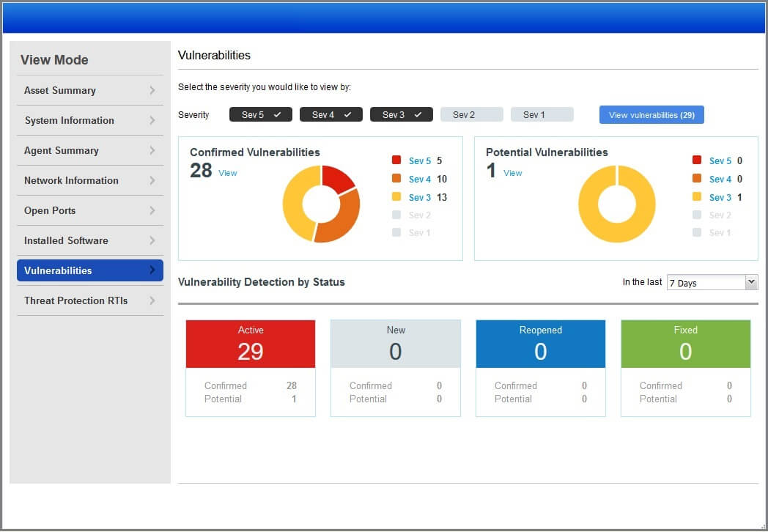Open the Installed Software view
Image resolution: width=768 pixels, height=532 pixels.
coord(90,240)
